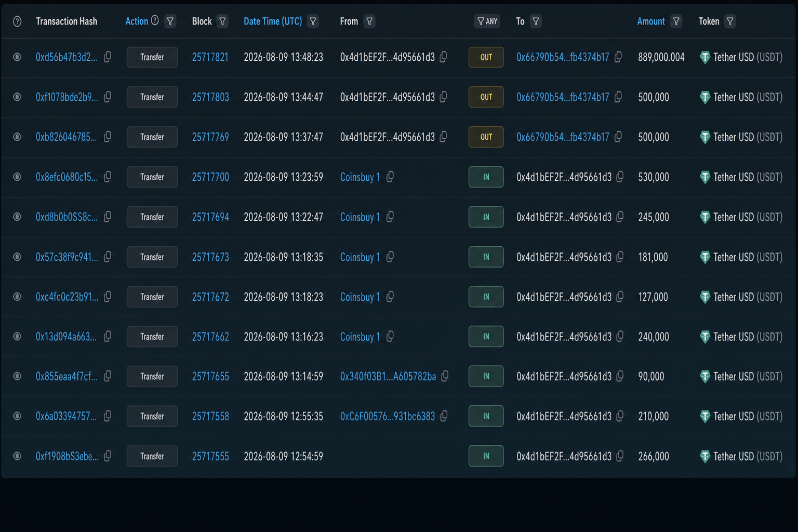
Task: View block 25717555
Action: (210, 456)
